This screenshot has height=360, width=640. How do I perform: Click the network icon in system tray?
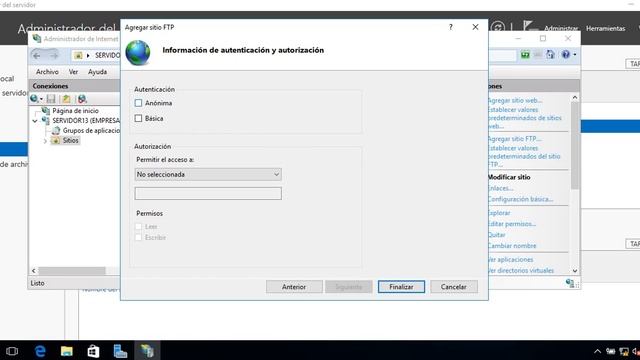[x=624, y=351]
